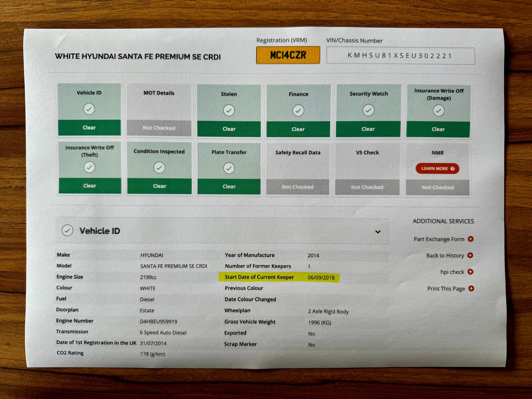Click the Vehicle ID tile checkmark icon
Viewport: 532px width, 399px height.
pyautogui.click(x=89, y=109)
